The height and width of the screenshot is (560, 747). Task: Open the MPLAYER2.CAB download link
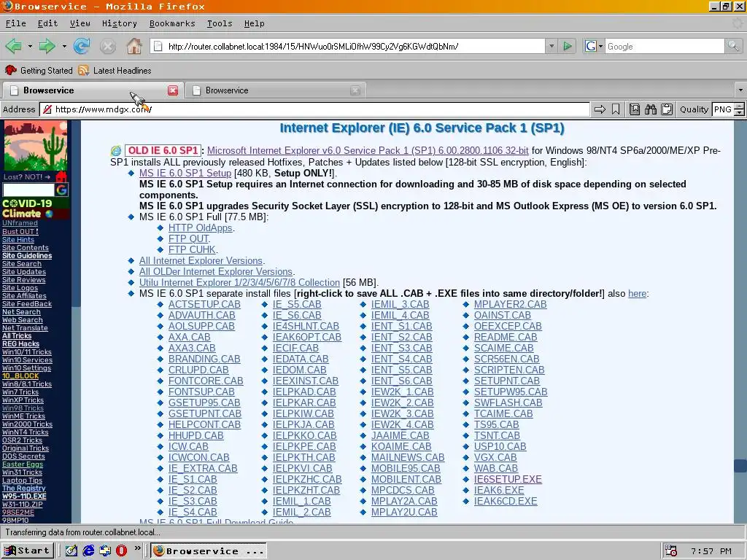click(510, 304)
